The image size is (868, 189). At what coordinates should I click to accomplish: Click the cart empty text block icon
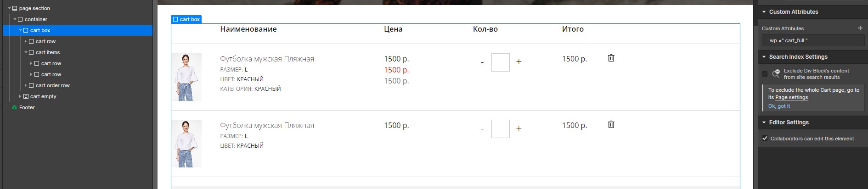tap(26, 96)
